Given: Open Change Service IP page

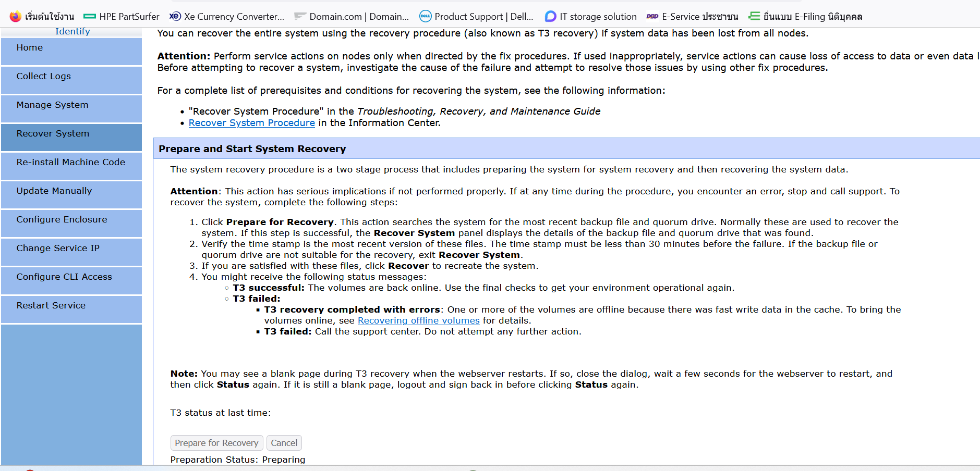Looking at the screenshot, I should (71, 252).
